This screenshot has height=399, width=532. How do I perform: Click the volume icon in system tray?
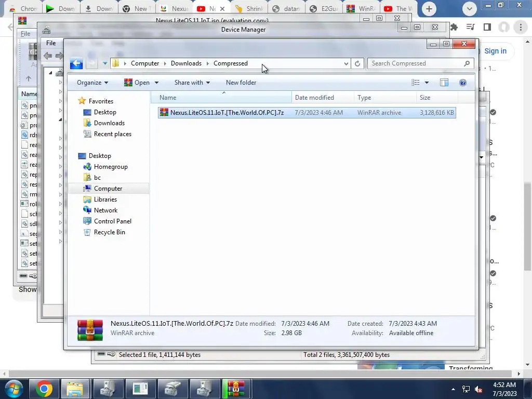pyautogui.click(x=478, y=389)
